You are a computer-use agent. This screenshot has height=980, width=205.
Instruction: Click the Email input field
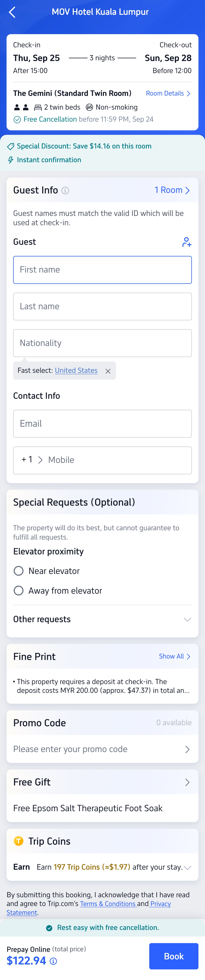[x=102, y=423]
